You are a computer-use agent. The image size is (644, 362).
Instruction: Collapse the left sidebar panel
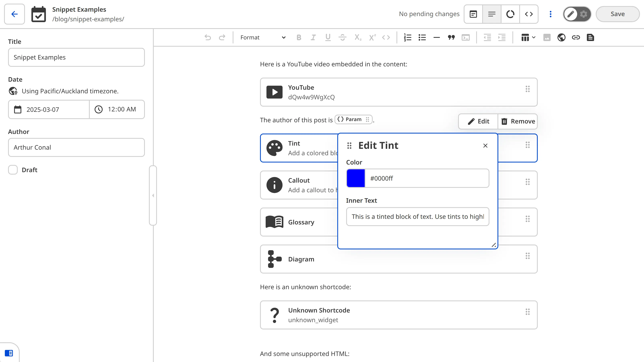[153, 196]
